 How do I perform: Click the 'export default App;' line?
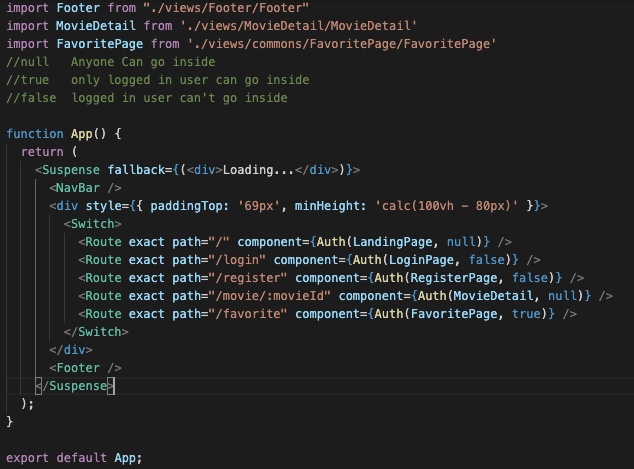click(74, 458)
